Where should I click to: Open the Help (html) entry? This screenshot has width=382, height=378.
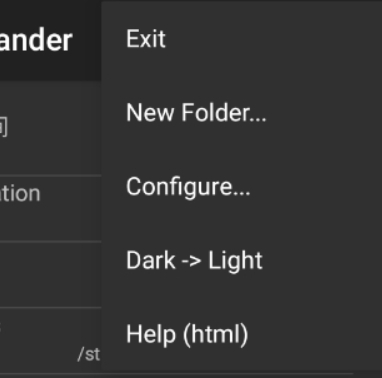click(242, 334)
